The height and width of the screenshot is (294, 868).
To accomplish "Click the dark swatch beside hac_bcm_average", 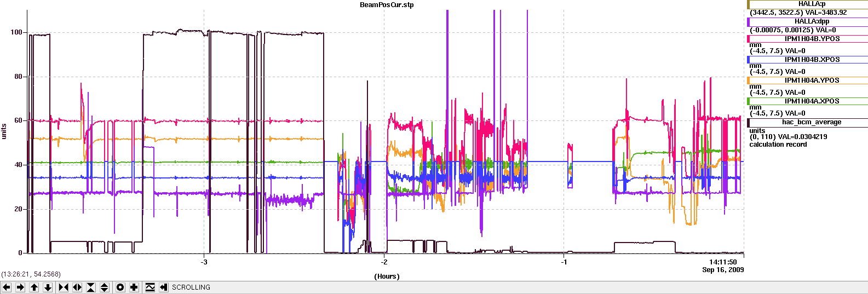I will point(749,123).
